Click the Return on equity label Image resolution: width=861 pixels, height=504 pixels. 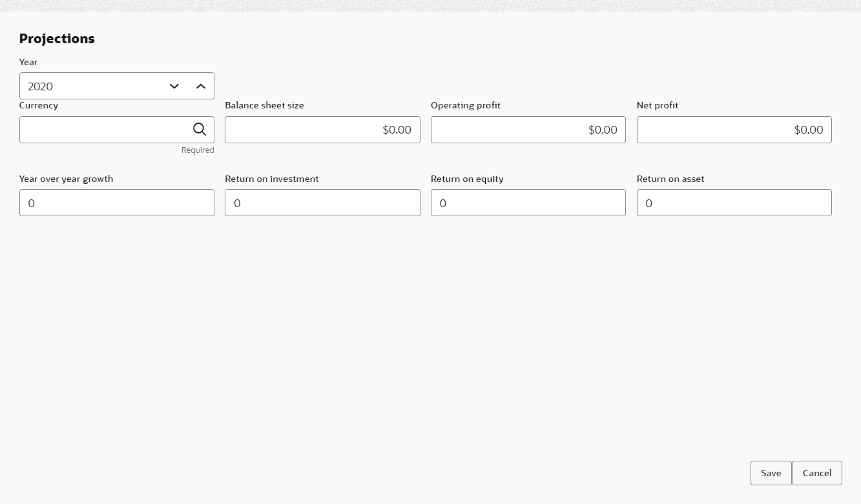point(467,179)
